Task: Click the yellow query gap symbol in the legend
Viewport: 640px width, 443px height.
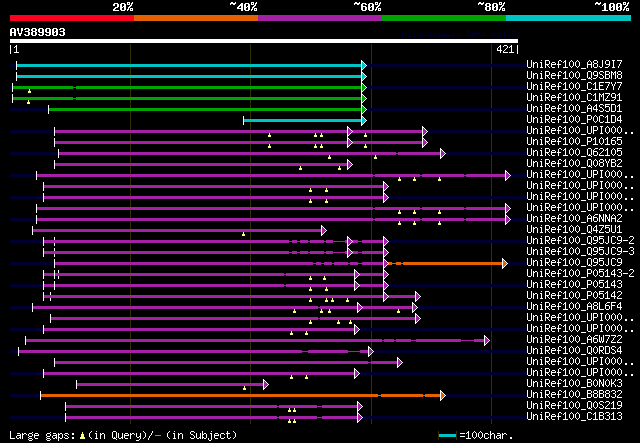Action: [82, 436]
